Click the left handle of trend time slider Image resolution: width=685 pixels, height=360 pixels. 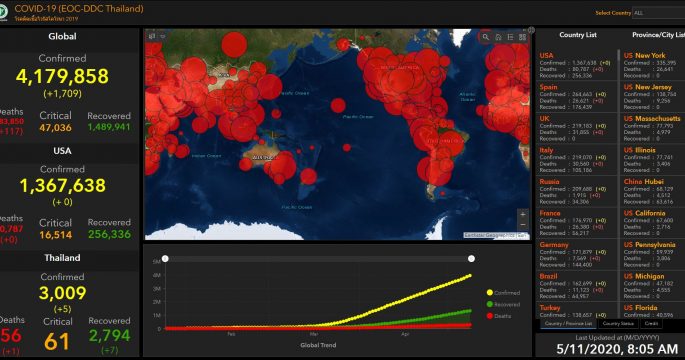tap(165, 259)
